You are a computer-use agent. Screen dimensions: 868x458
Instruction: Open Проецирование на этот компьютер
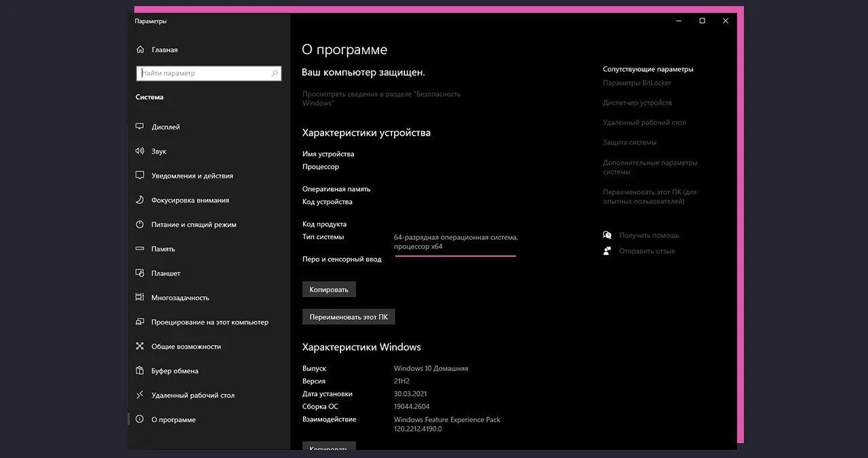(x=210, y=322)
